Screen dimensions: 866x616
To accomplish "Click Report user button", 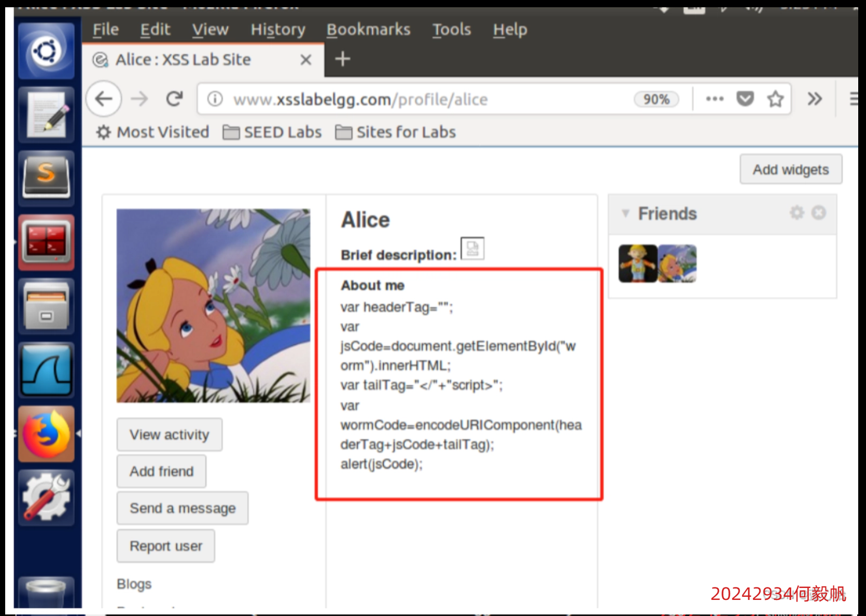I will [166, 546].
